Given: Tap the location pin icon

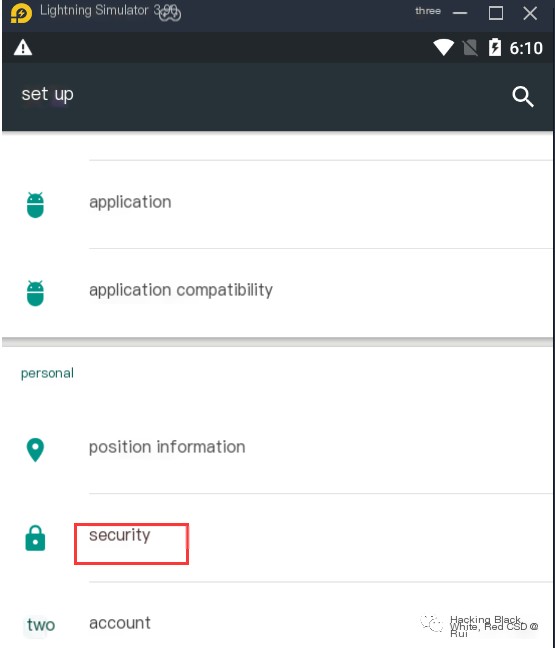Looking at the screenshot, I should [35, 450].
